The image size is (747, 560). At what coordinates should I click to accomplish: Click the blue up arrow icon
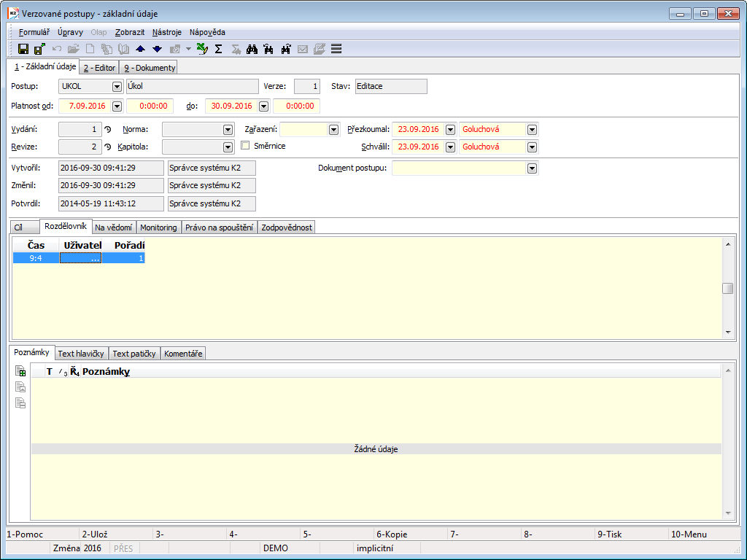[x=141, y=49]
